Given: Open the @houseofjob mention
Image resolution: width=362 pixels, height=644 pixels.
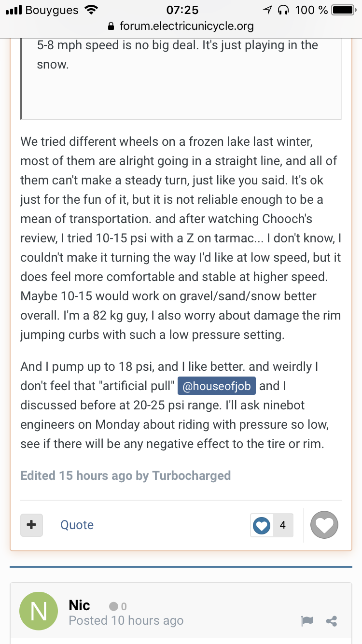Looking at the screenshot, I should pyautogui.click(x=216, y=386).
